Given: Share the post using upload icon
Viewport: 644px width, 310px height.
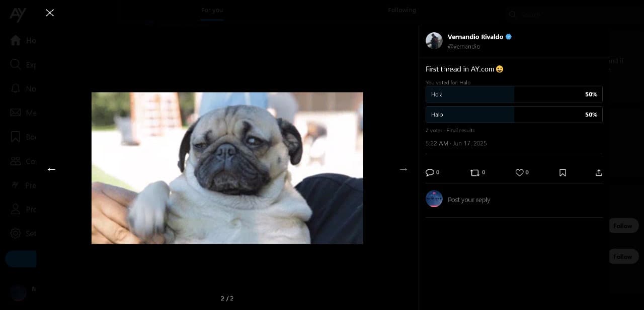Looking at the screenshot, I should pos(599,172).
